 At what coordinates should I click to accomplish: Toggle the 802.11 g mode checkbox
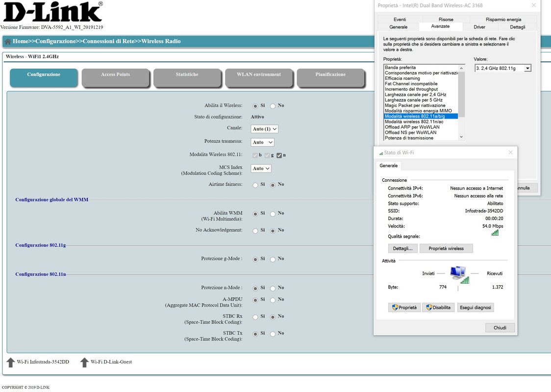pos(267,156)
